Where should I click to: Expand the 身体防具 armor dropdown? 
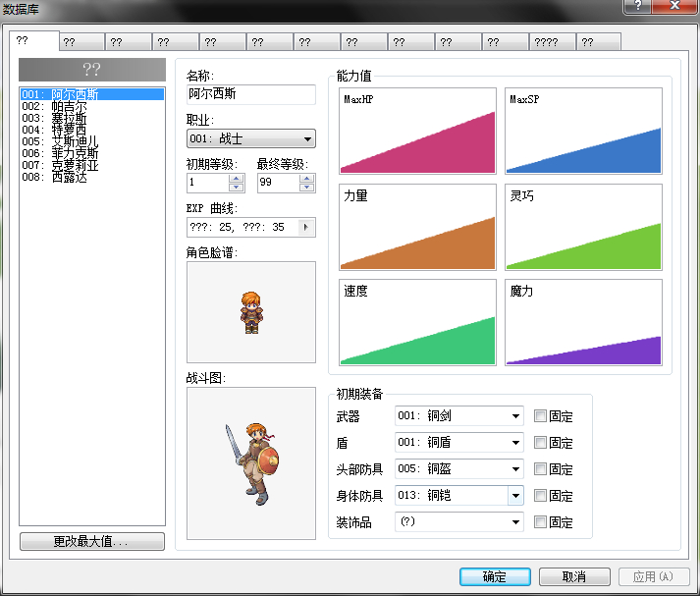click(x=515, y=496)
